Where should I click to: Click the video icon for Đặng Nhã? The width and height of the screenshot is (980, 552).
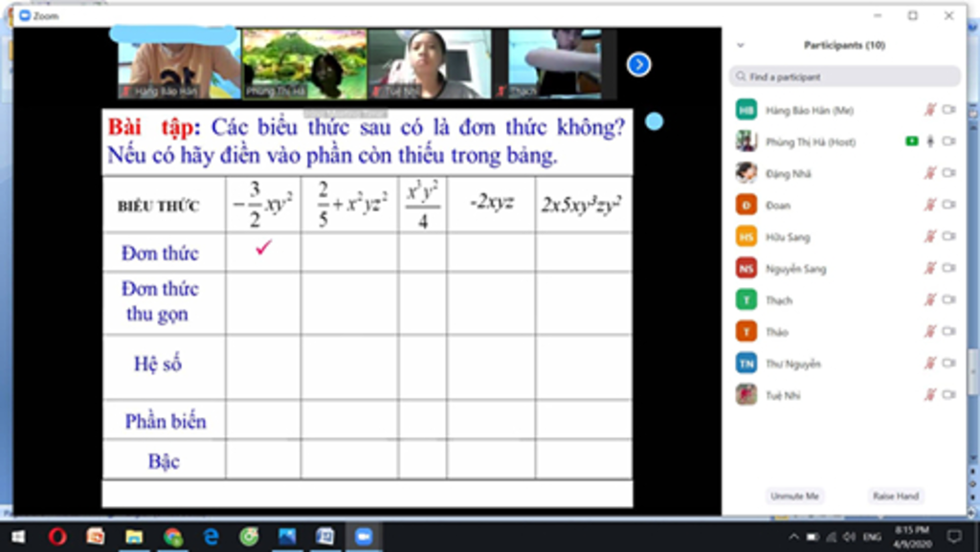tap(949, 173)
